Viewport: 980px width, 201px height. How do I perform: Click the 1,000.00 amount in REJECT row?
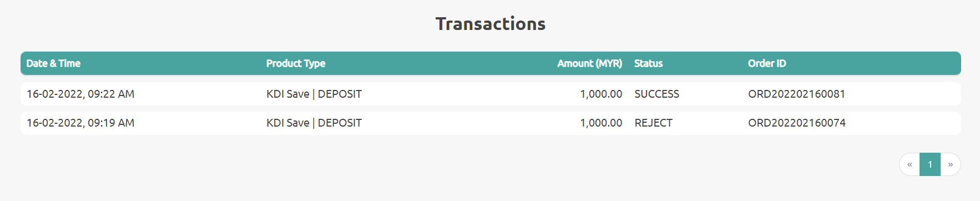pos(601,123)
